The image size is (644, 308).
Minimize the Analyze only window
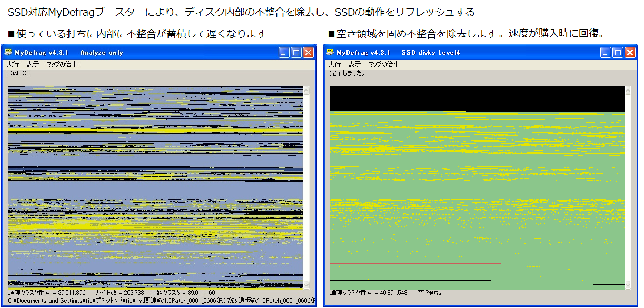(284, 52)
